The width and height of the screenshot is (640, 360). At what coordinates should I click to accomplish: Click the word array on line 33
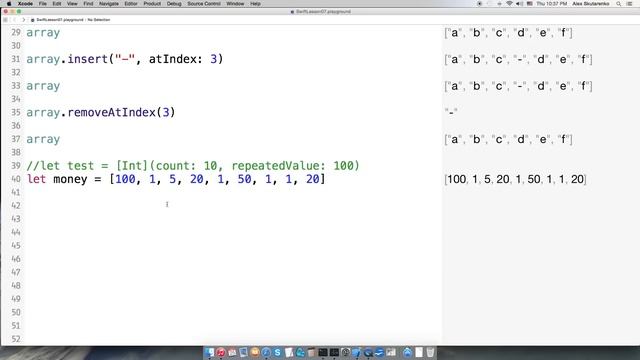pos(43,86)
